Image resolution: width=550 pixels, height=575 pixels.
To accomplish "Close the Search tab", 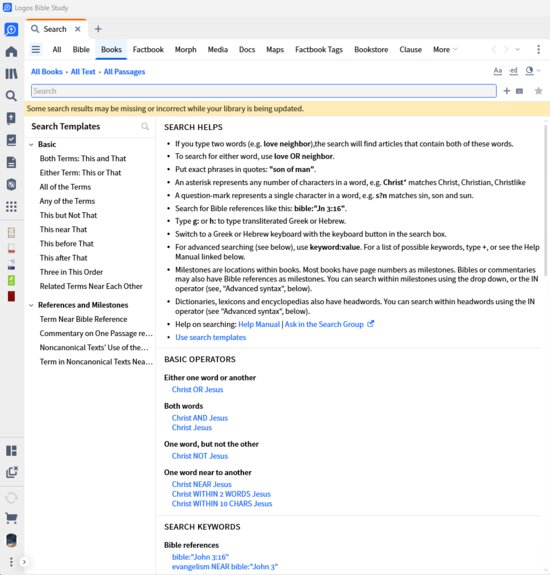I will [x=78, y=29].
